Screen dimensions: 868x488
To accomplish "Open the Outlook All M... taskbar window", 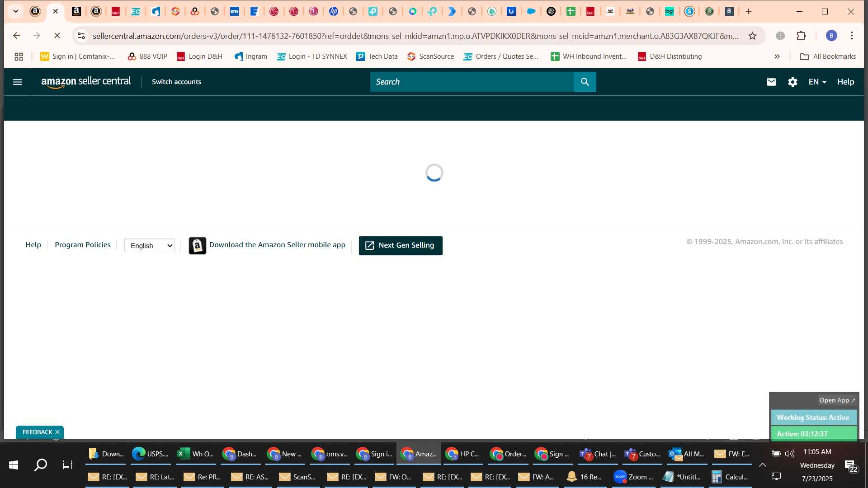I will (686, 454).
